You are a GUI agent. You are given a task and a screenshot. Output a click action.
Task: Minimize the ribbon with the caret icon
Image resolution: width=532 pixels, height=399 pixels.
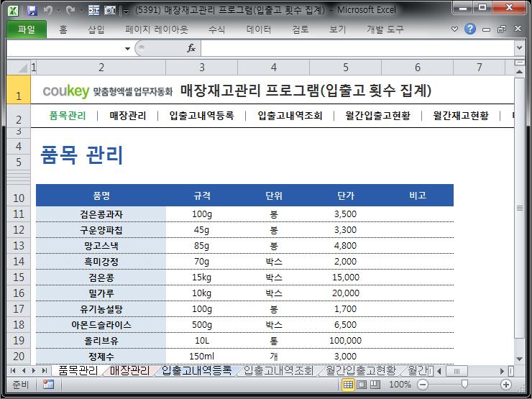(x=454, y=29)
